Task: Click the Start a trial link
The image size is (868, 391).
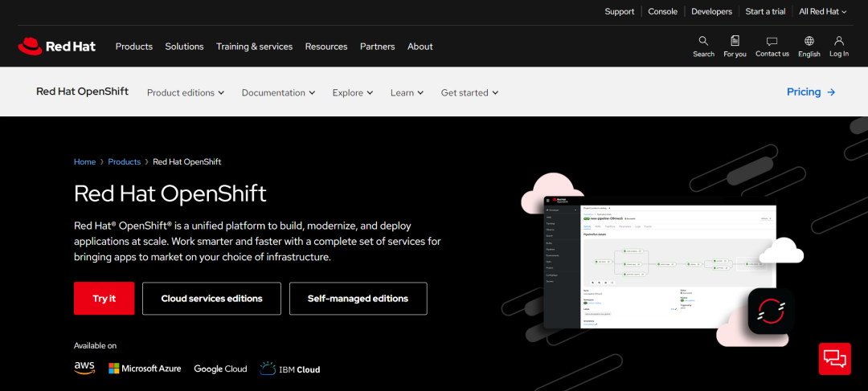Action: pos(765,11)
